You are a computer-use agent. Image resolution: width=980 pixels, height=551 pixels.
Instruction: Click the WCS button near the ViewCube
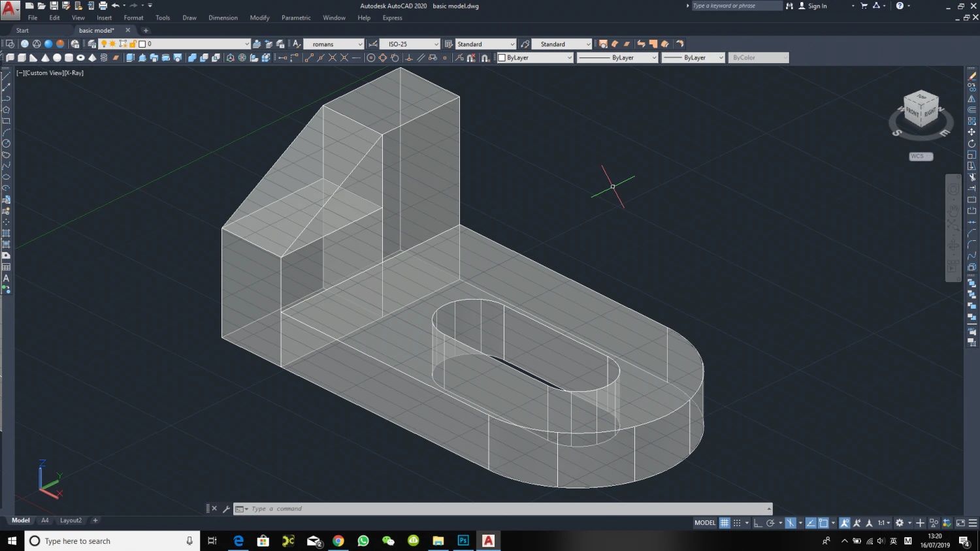919,156
